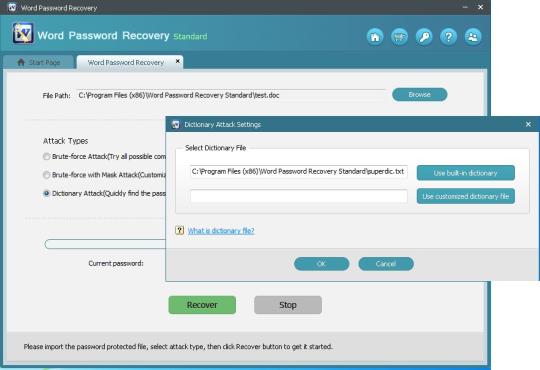The width and height of the screenshot is (540, 370).
Task: Click Use customized dictionary file button
Action: coord(466,196)
